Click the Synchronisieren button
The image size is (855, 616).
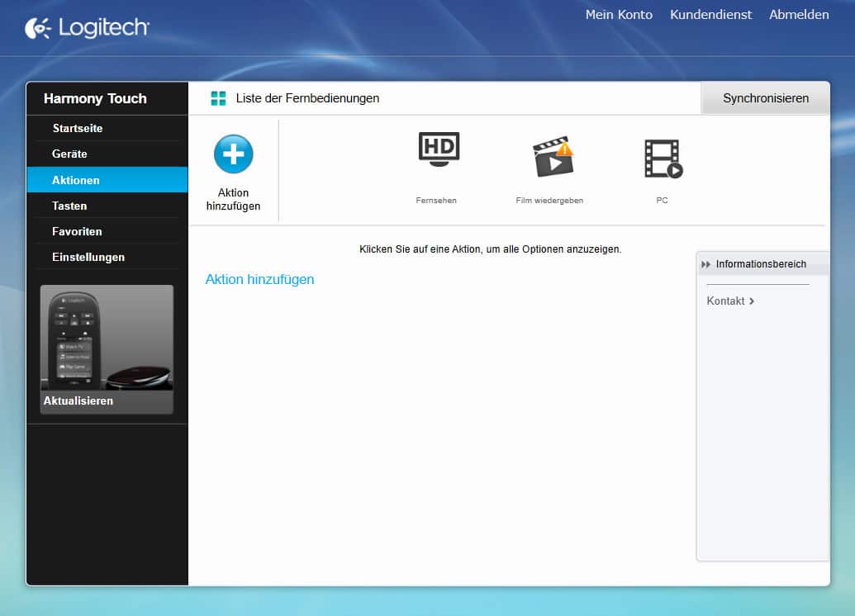click(766, 98)
